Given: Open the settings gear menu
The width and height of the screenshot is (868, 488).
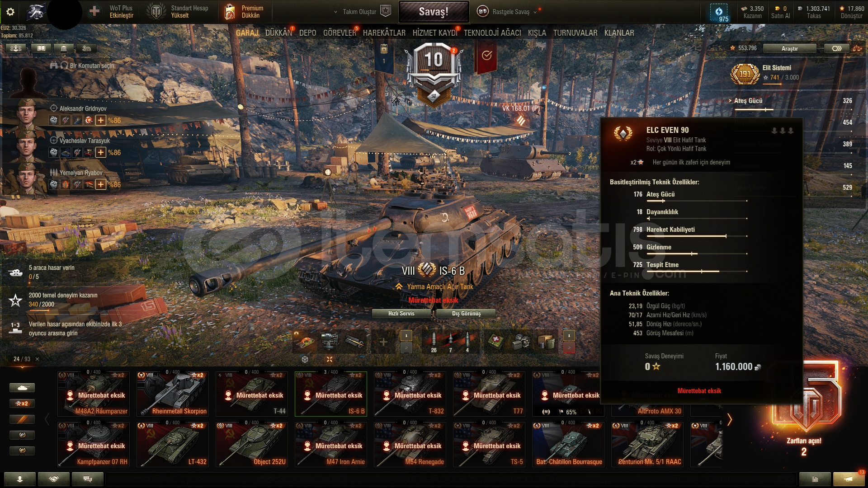Looking at the screenshot, I should (10, 12).
